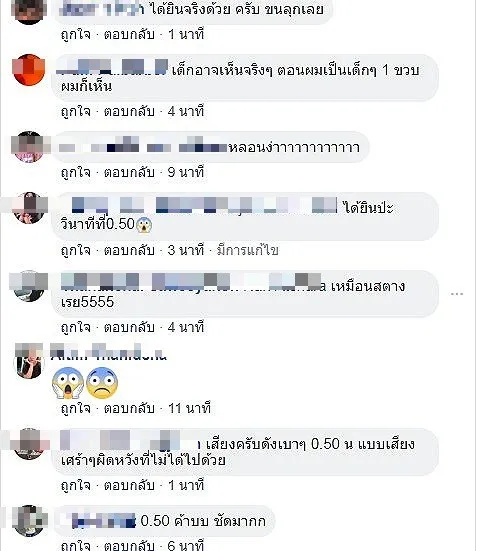Click avatar beside 0.50 ค้าบบ ชัดมากก comment

coord(29,521)
